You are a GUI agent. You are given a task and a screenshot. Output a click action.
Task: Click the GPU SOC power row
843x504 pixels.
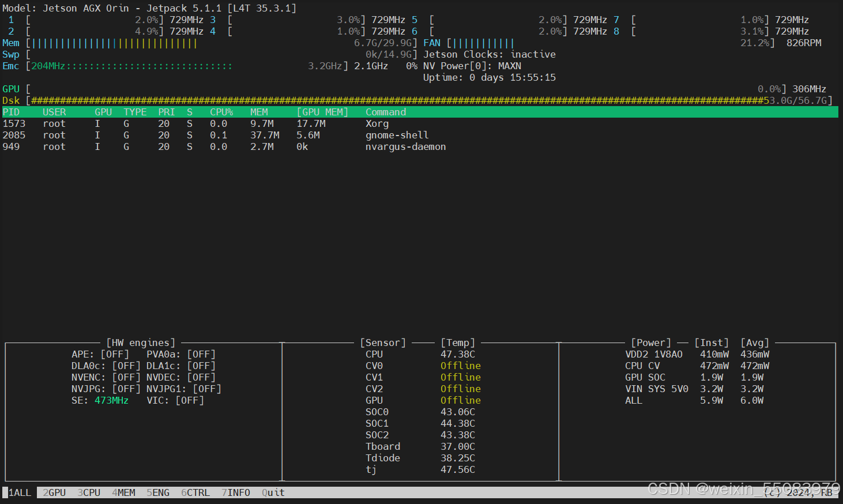(694, 377)
